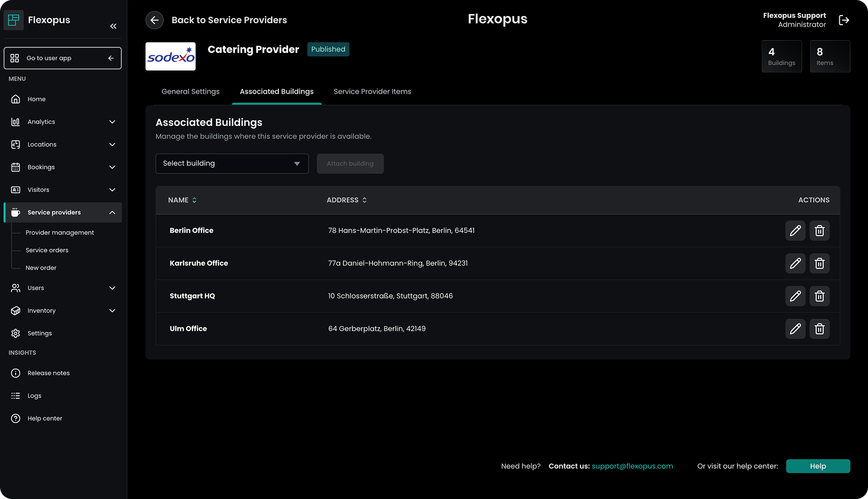Delete the Karlsruhe Office building
This screenshot has width=868, height=499.
pyautogui.click(x=819, y=263)
